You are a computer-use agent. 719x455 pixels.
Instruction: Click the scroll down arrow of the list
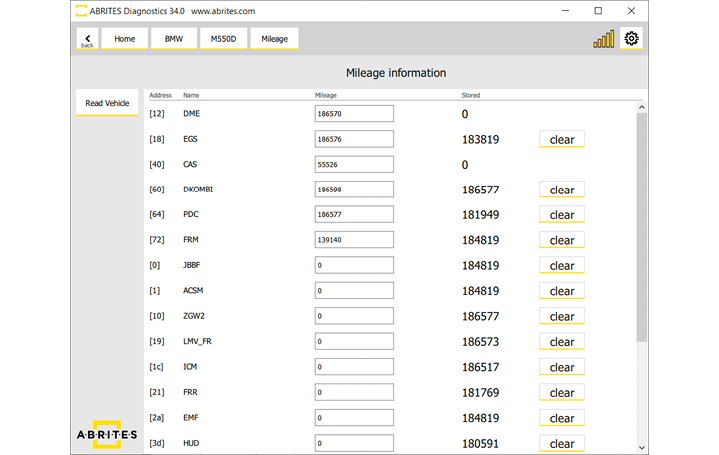(641, 448)
